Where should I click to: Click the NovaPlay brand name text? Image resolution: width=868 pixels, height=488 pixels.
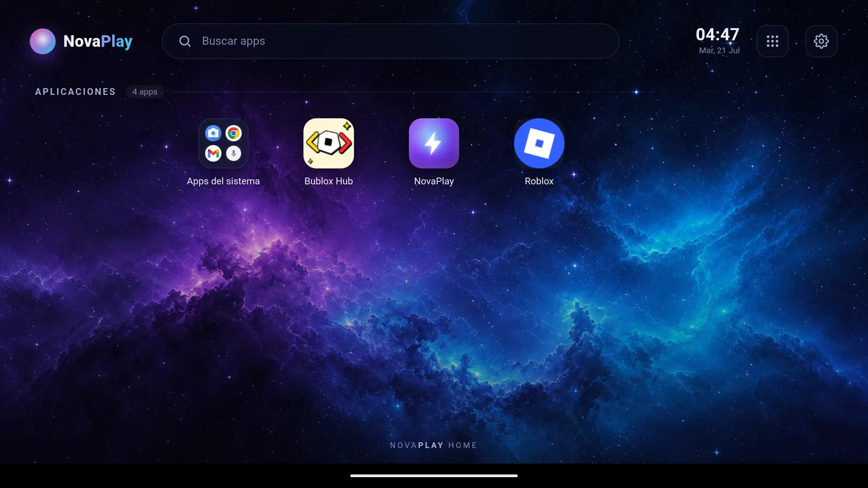point(98,41)
